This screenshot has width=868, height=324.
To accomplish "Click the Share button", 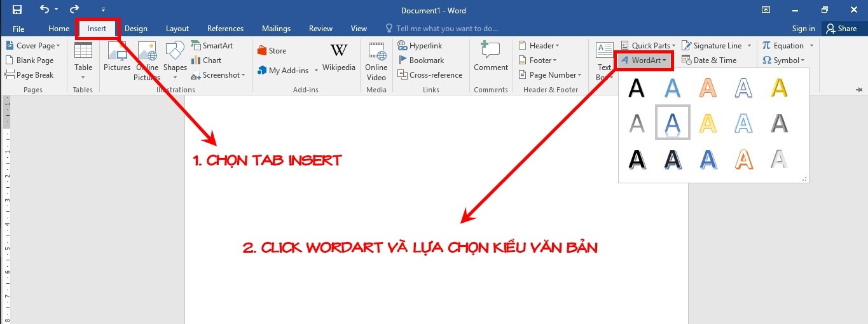I will pyautogui.click(x=841, y=29).
